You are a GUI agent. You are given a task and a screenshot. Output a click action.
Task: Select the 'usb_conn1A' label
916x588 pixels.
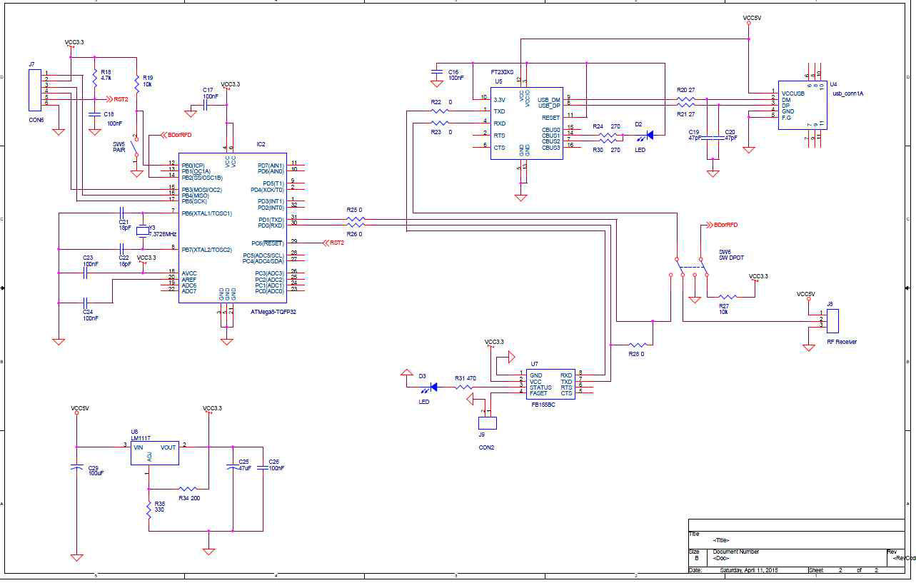point(847,93)
